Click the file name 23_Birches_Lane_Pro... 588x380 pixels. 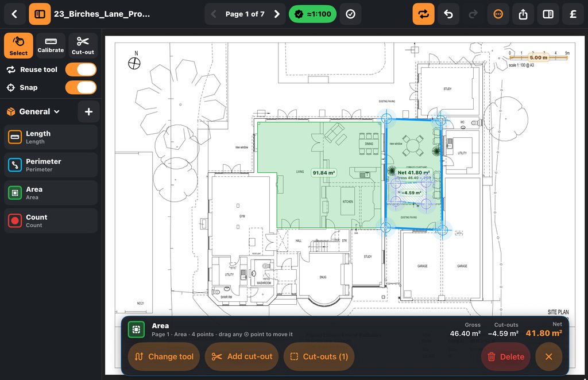[102, 14]
